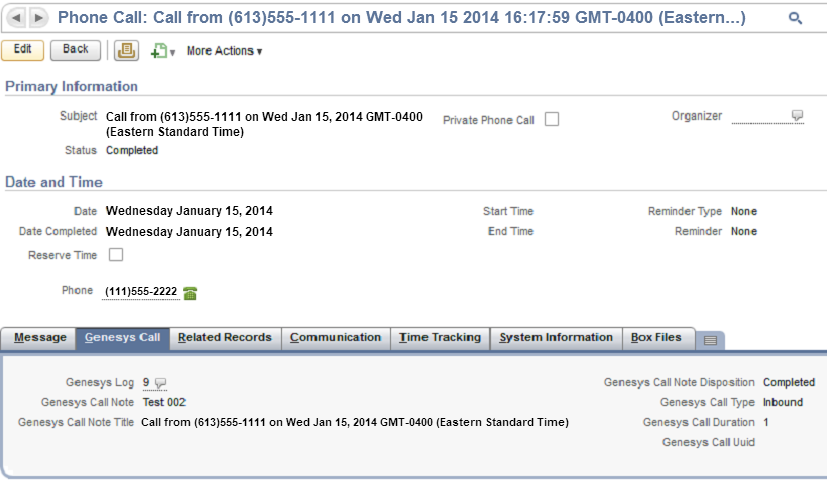Select the Time Tracking tab
This screenshot has width=831, height=483.
pyautogui.click(x=440, y=338)
